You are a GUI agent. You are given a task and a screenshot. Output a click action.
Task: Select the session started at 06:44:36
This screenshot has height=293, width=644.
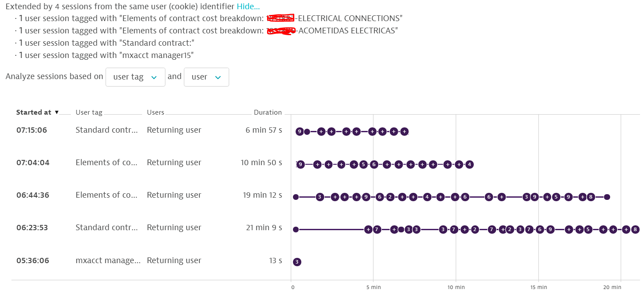click(33, 195)
